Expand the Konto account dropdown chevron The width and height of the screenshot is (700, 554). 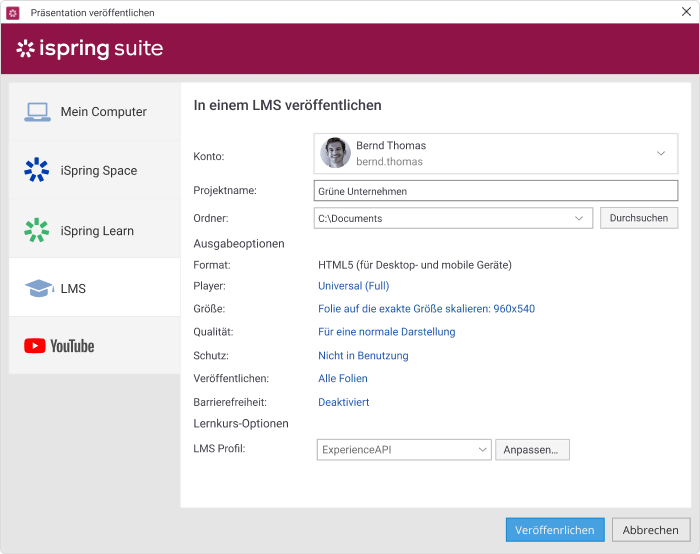click(661, 153)
